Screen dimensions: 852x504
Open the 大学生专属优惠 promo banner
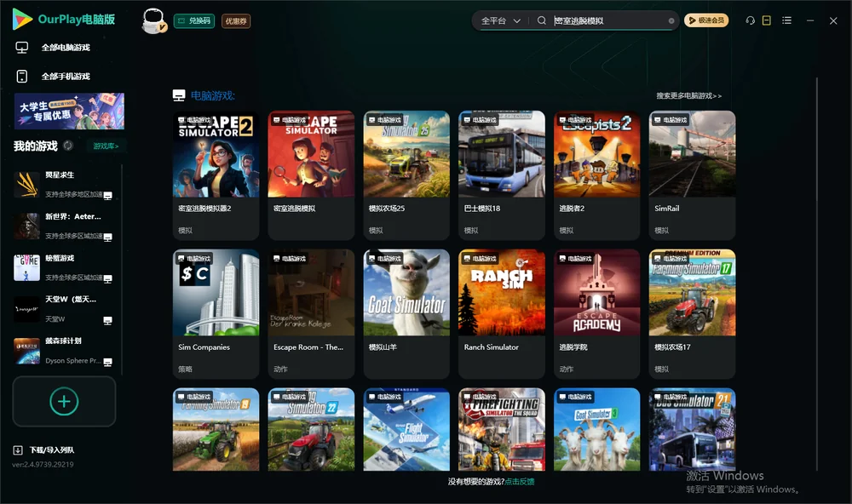pyautogui.click(x=70, y=112)
